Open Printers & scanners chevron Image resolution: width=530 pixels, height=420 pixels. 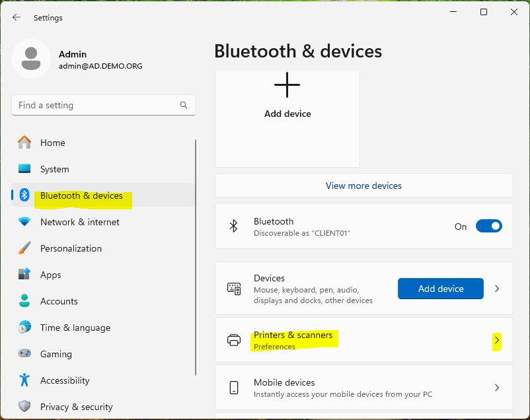497,340
